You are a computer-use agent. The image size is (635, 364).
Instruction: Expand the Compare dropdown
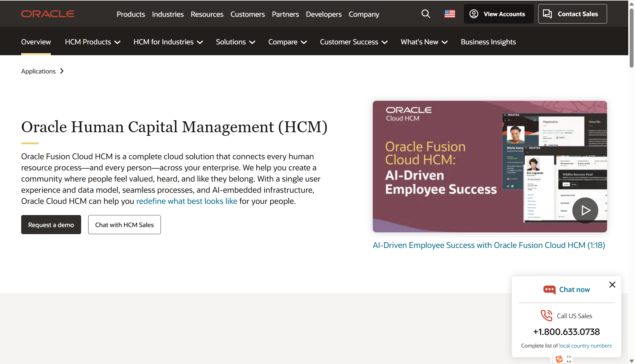pyautogui.click(x=288, y=42)
